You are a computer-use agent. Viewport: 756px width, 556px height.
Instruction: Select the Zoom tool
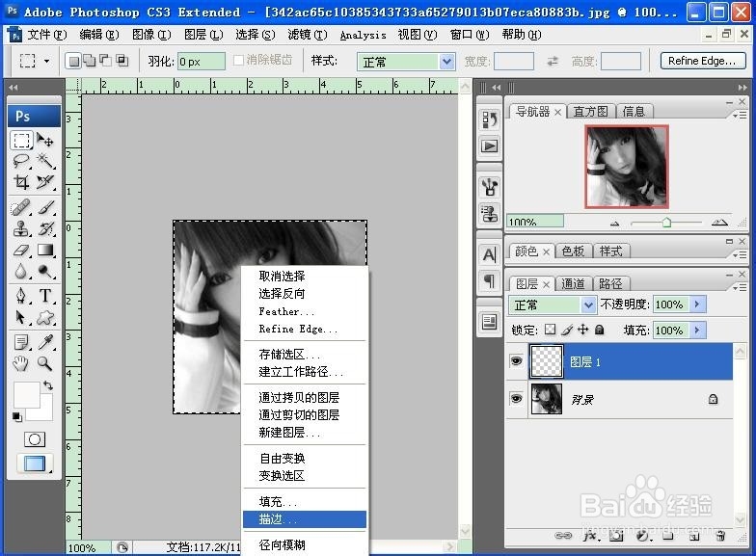(45, 362)
